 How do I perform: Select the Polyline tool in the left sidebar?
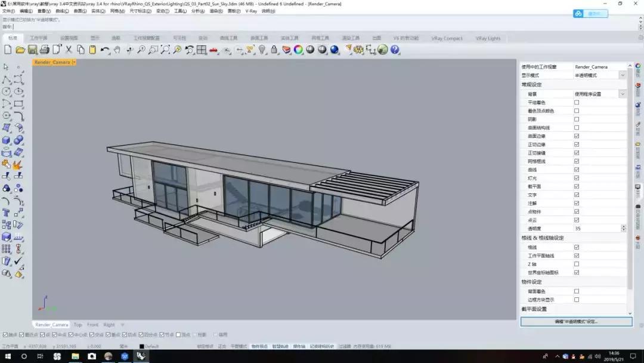coord(6,79)
